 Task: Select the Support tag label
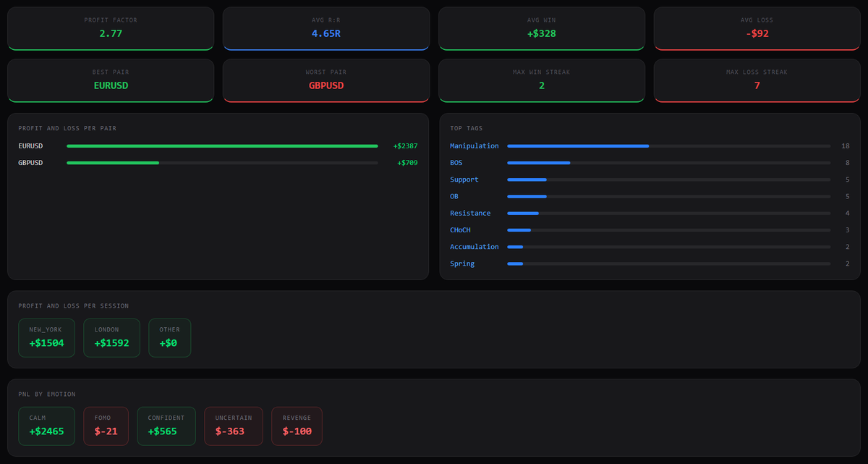tap(464, 180)
